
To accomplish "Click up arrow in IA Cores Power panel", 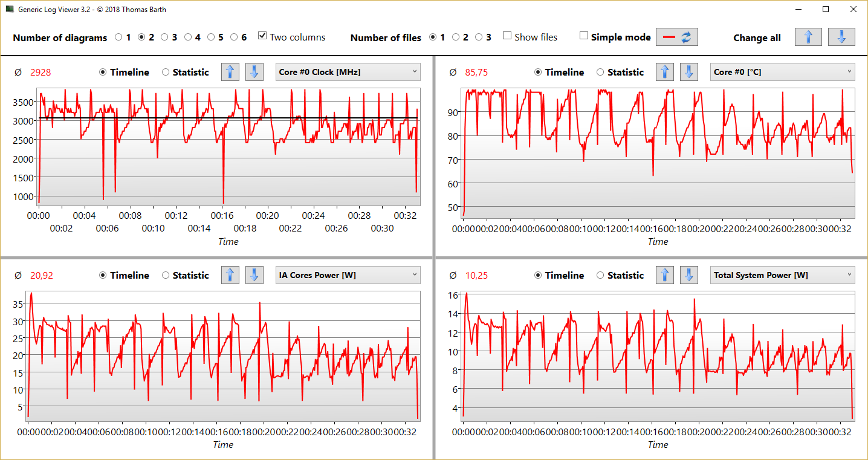I will pyautogui.click(x=230, y=275).
